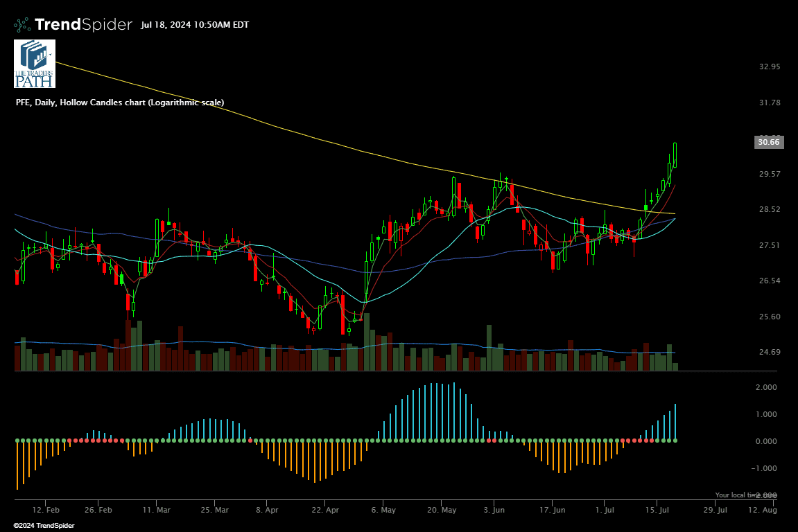The height and width of the screenshot is (532, 798).
Task: Select the 6. May date axis label
Action: coord(383,510)
